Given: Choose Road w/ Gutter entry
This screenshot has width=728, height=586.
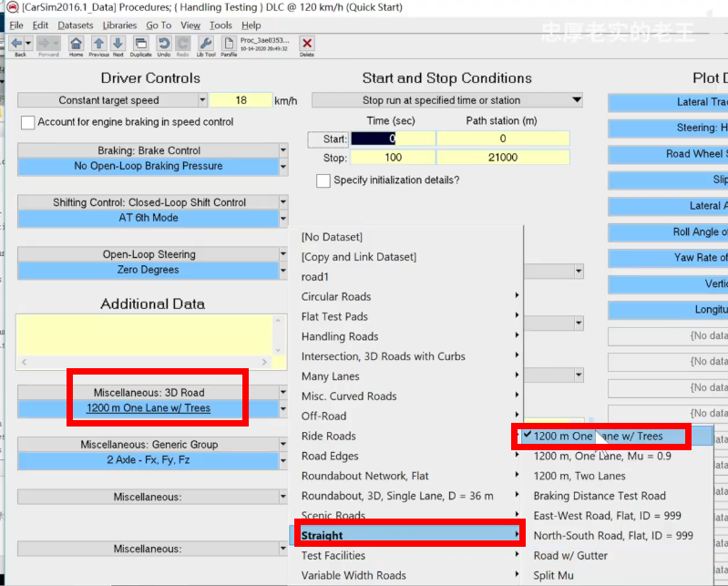Looking at the screenshot, I should pos(570,556).
